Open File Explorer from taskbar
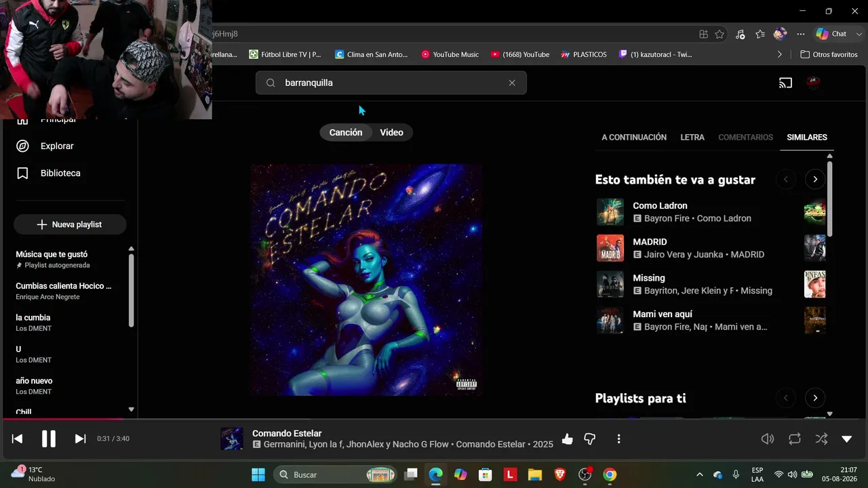 pos(535,474)
